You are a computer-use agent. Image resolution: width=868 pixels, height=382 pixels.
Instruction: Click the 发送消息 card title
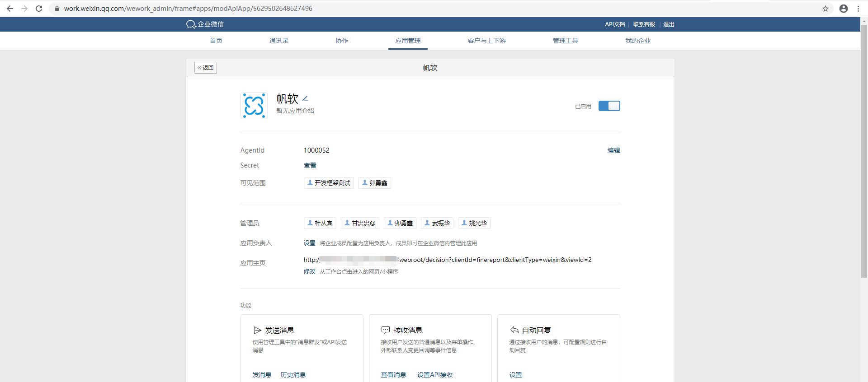tap(279, 330)
